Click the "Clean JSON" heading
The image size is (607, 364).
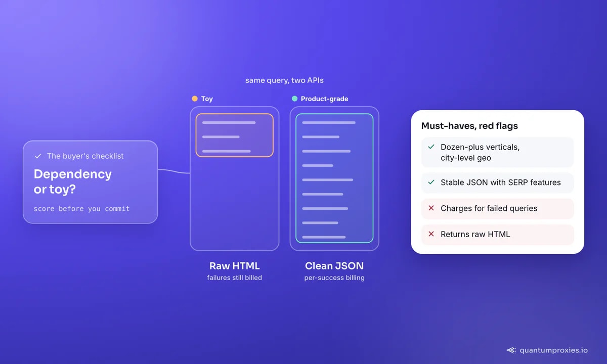click(x=334, y=266)
